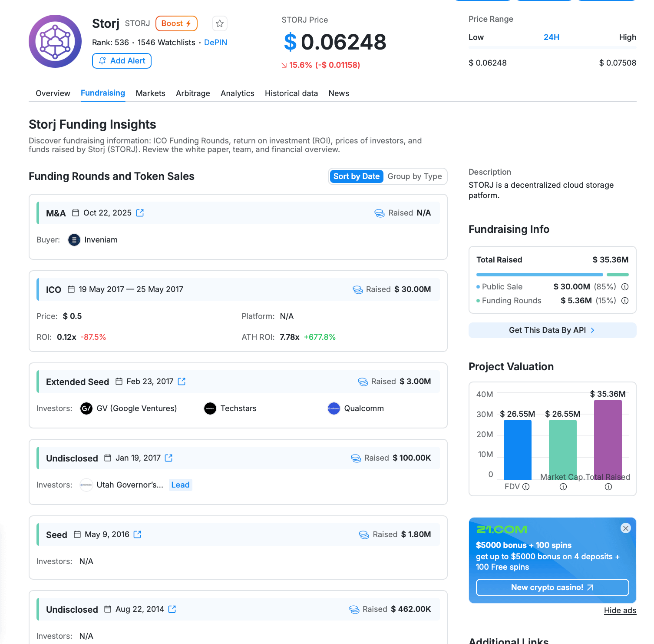
Task: Switch to Group by Type view
Action: click(x=415, y=176)
